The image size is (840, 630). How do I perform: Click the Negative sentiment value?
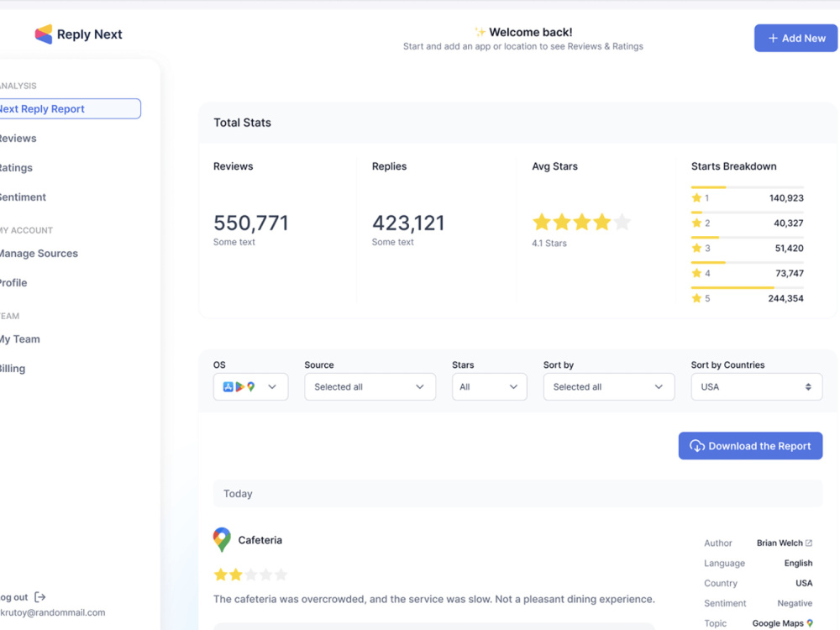(795, 603)
